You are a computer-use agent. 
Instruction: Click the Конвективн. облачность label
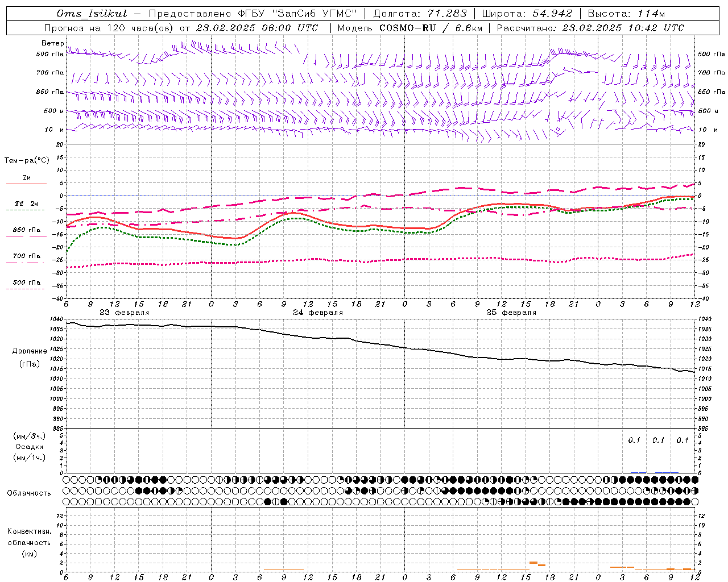click(x=29, y=537)
